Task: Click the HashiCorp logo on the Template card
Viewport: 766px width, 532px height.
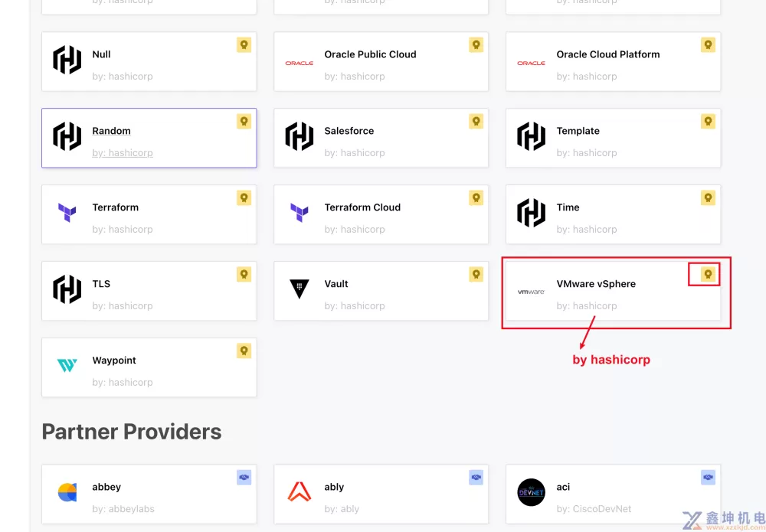Action: pyautogui.click(x=531, y=136)
